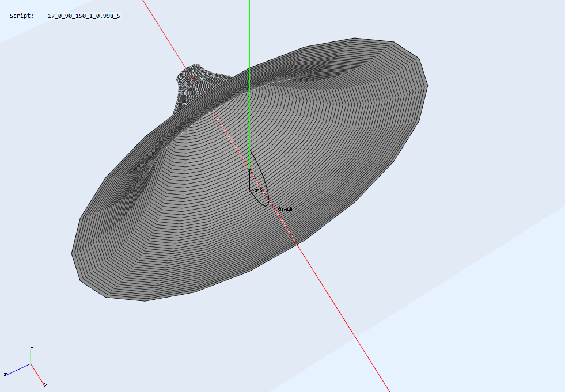Click the X label on the axis gizmo
The height and width of the screenshot is (392, 565).
point(45,385)
